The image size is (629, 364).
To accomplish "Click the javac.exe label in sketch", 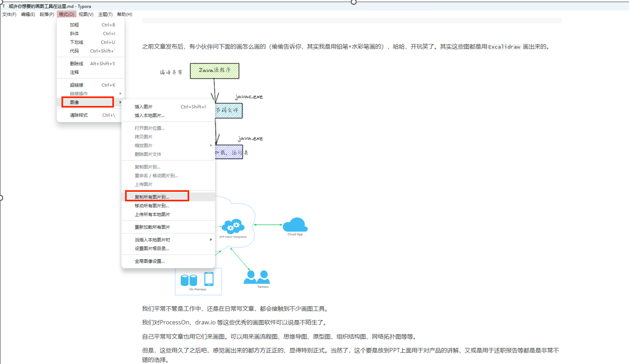I will pos(249,96).
